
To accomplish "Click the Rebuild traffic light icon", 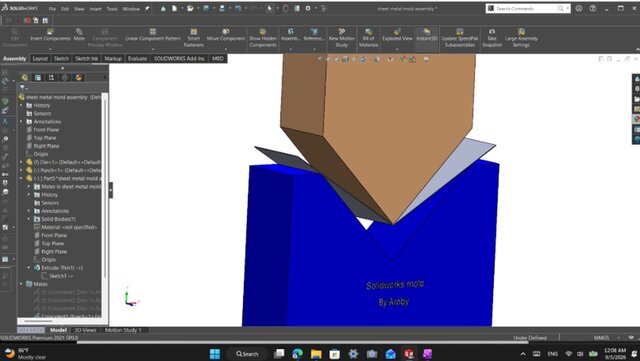I will pyautogui.click(x=286, y=8).
